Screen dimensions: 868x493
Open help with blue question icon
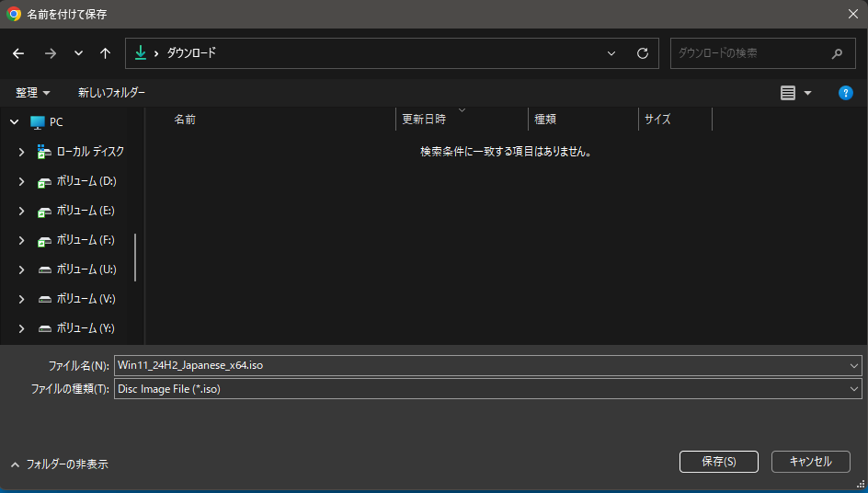click(x=845, y=93)
